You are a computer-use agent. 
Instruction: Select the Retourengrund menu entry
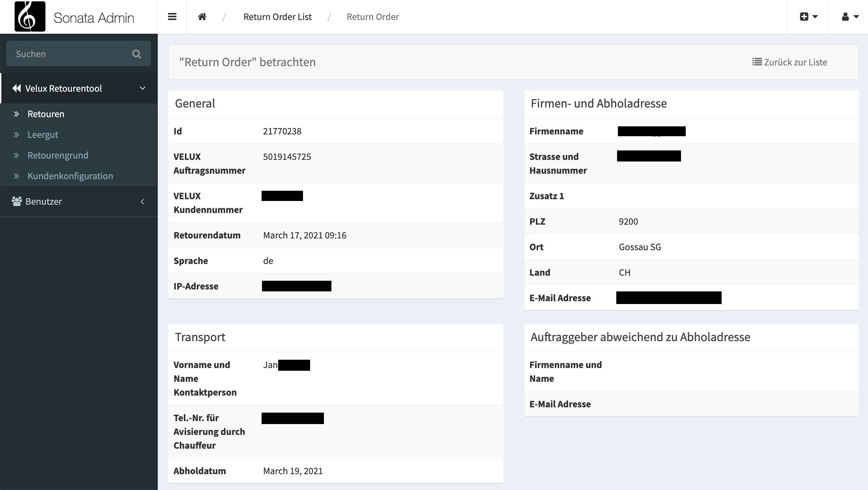(58, 155)
